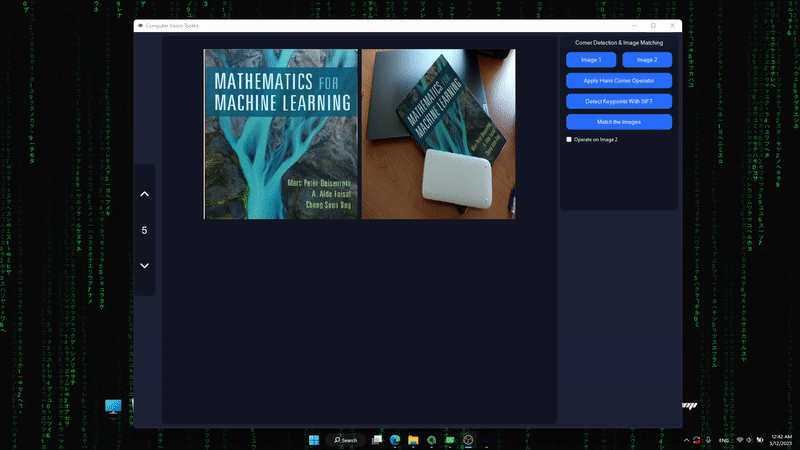The image size is (800, 450).
Task: Go to previous page with up chevron
Action: pos(144,194)
